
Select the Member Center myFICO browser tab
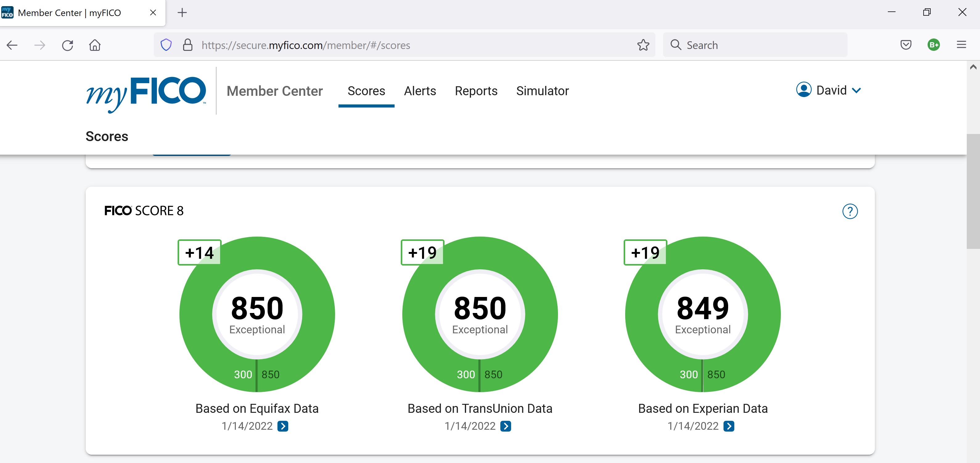[82, 13]
